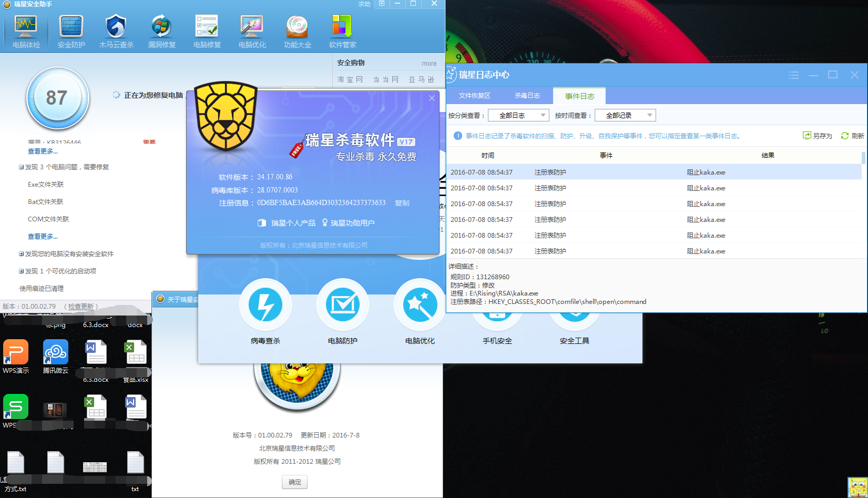
Task: Open the 淘宝网 shopping link
Action: pos(350,79)
